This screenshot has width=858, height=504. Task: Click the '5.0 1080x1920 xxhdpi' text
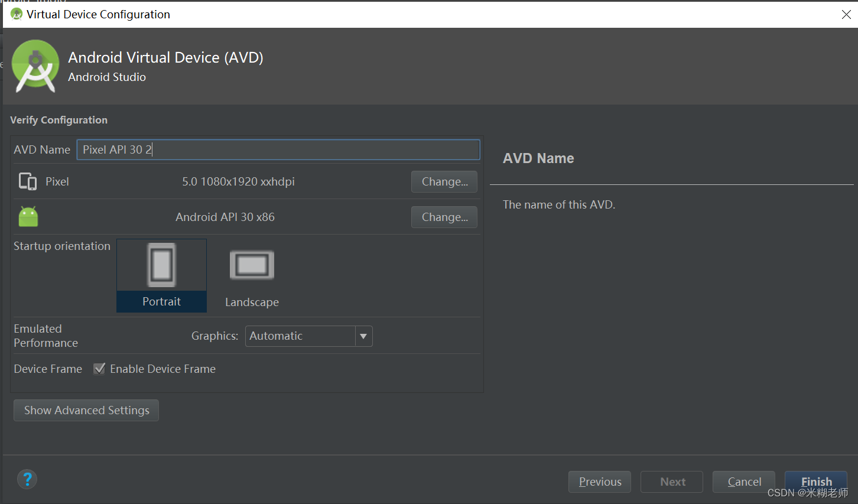[238, 181]
